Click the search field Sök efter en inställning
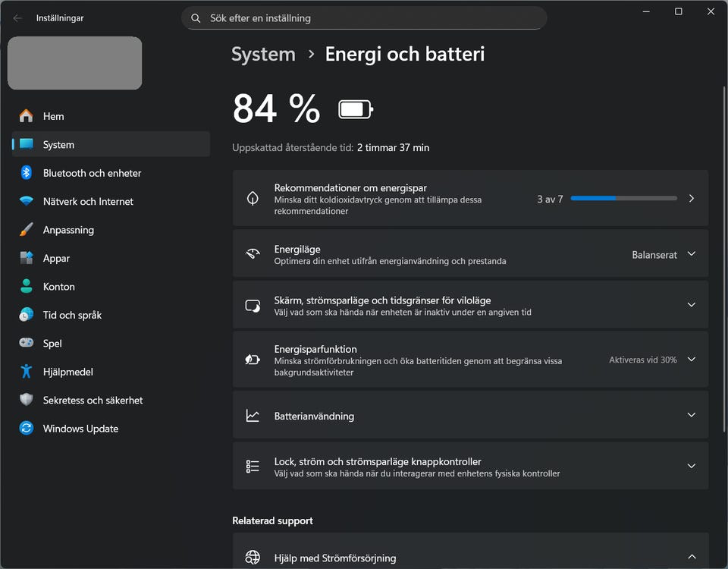 [x=364, y=18]
